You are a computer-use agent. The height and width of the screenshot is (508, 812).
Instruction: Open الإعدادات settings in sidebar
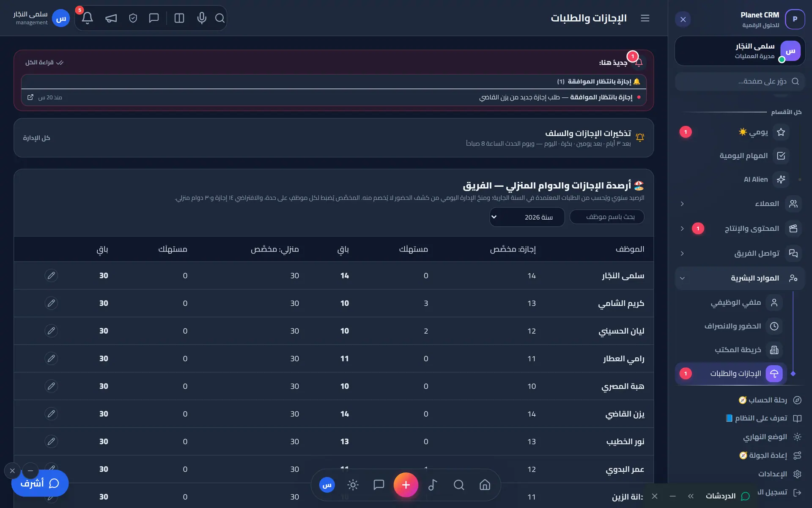[779, 474]
